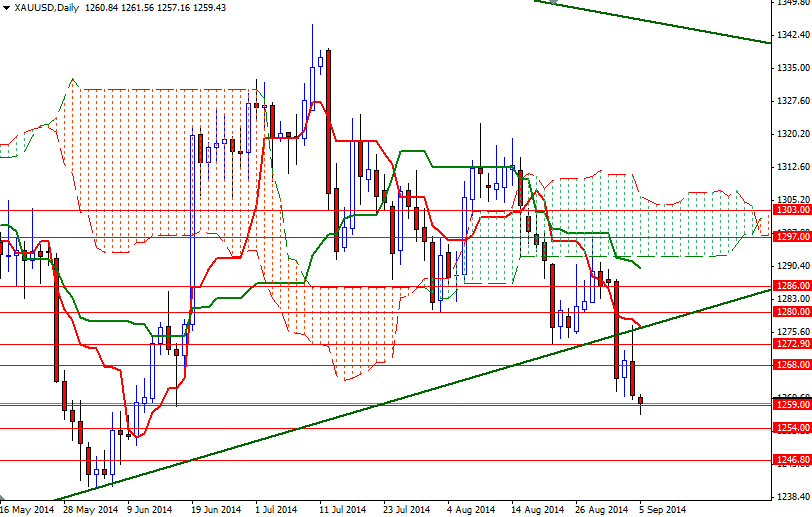The image size is (812, 517).
Task: Click the 1268.00 price level label
Action: pos(792,365)
